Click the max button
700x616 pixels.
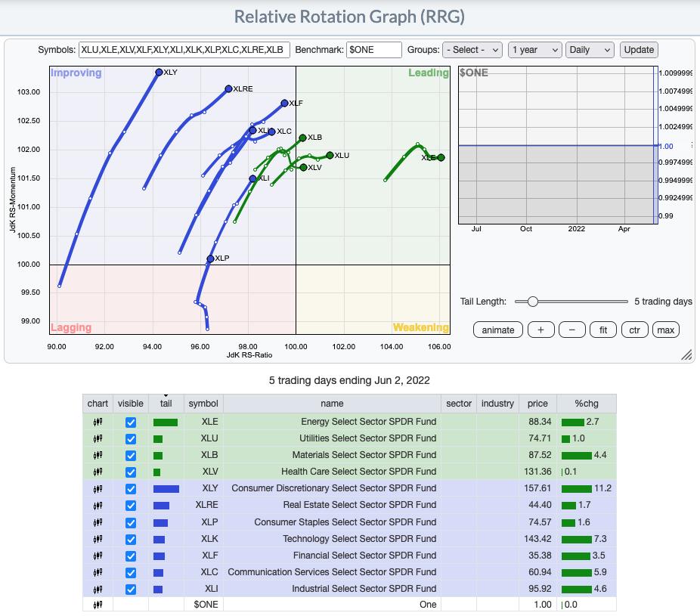pos(666,330)
